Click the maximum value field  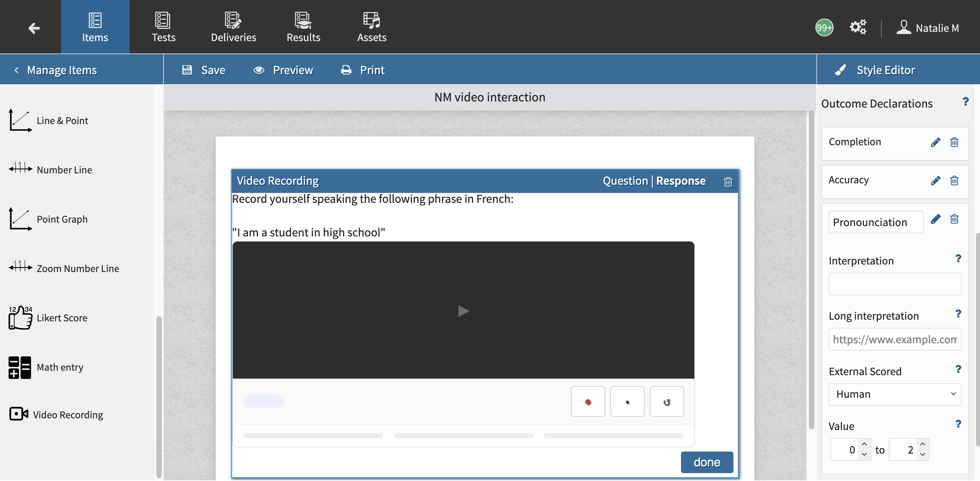(x=903, y=449)
